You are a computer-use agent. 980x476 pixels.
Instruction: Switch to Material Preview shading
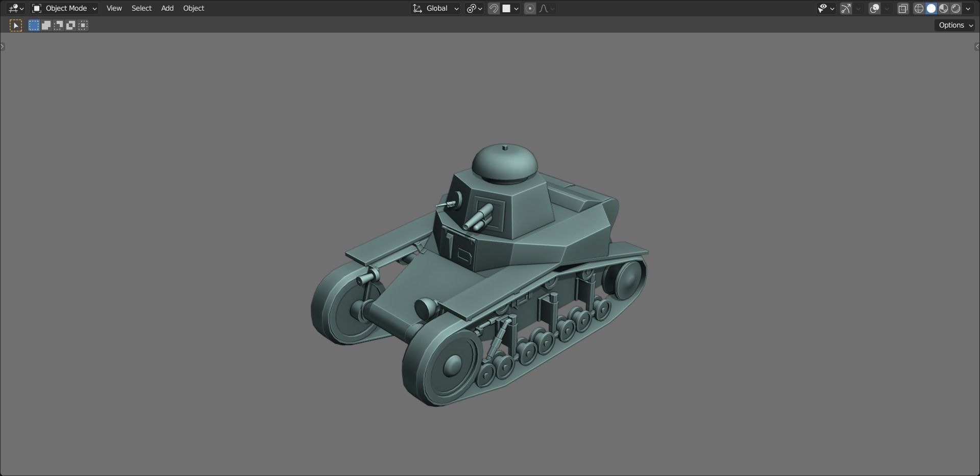(x=943, y=8)
